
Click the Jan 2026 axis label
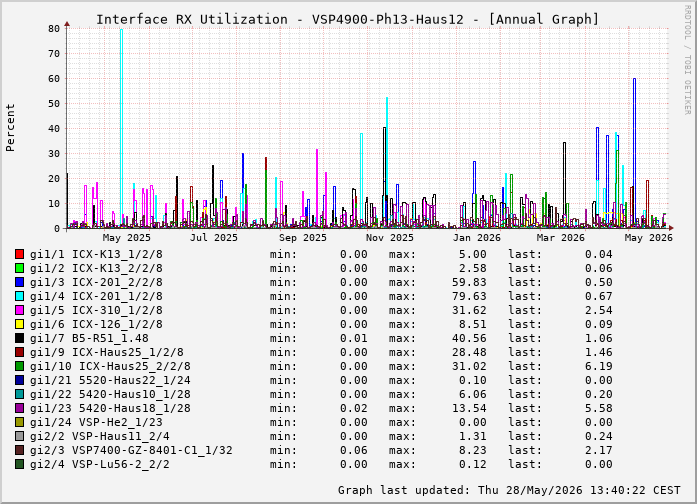(477, 238)
